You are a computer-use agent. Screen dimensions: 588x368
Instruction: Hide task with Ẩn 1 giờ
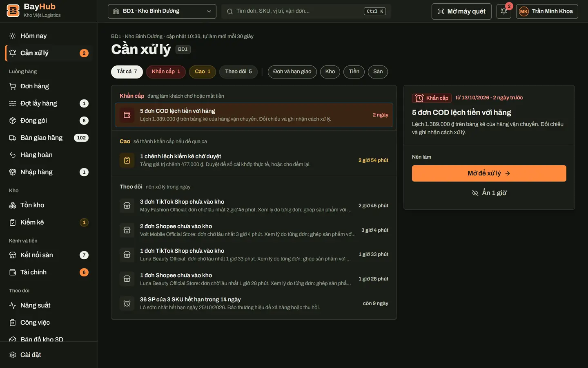[x=489, y=193]
